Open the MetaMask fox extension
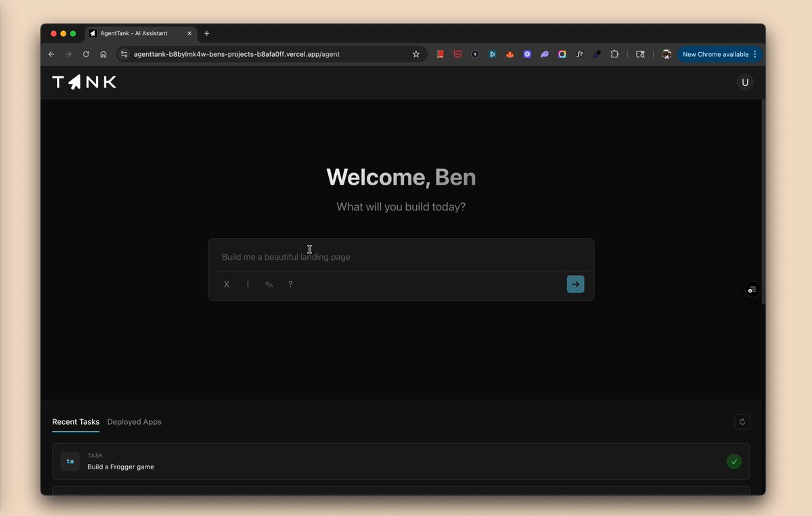 (x=510, y=54)
